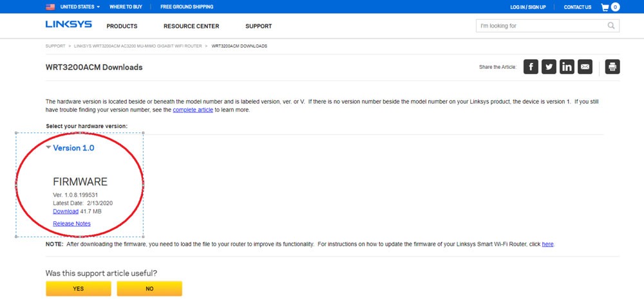Open the Resource Center menu
This screenshot has height=299, width=644.
click(191, 26)
